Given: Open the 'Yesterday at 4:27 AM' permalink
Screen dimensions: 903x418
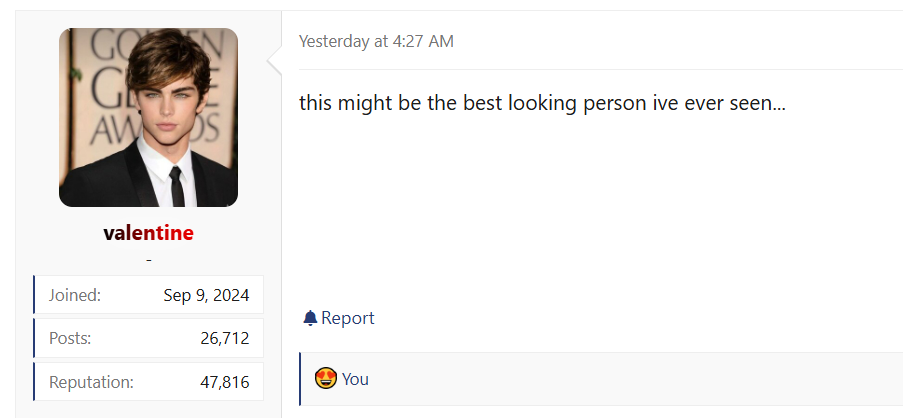Looking at the screenshot, I should tap(376, 41).
